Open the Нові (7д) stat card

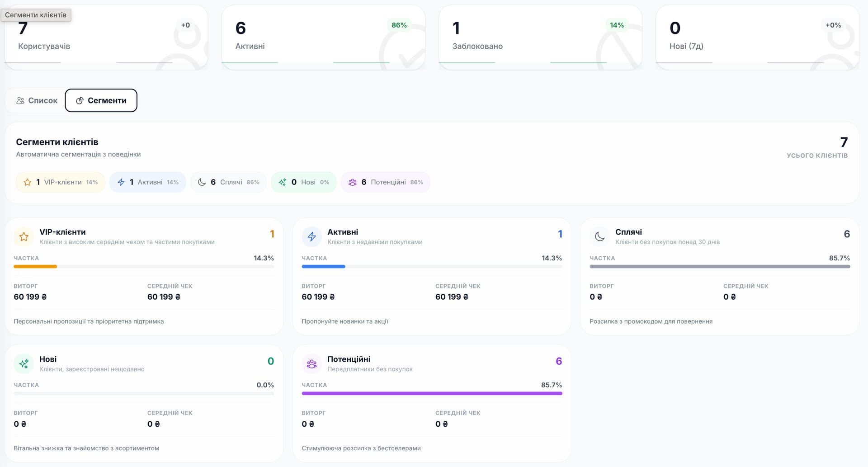[x=757, y=38]
